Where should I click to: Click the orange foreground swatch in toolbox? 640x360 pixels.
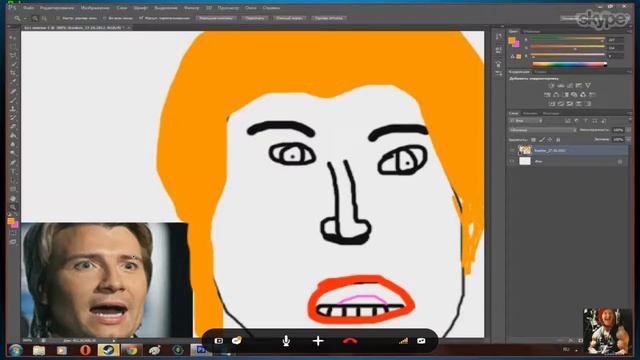[x=11, y=221]
